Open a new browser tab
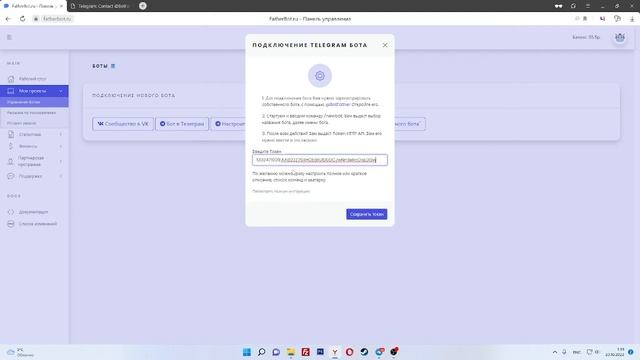The image size is (640, 360). click(x=142, y=6)
